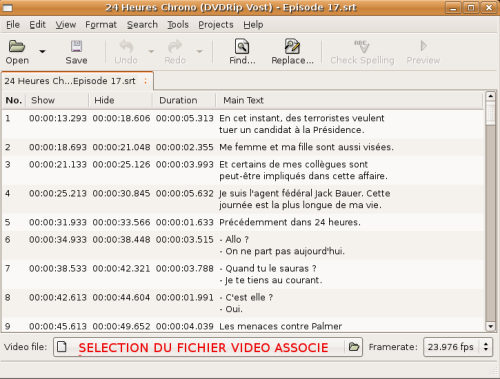The width and height of the screenshot is (500, 379).
Task: Click the Undo arrow icon
Action: click(126, 46)
